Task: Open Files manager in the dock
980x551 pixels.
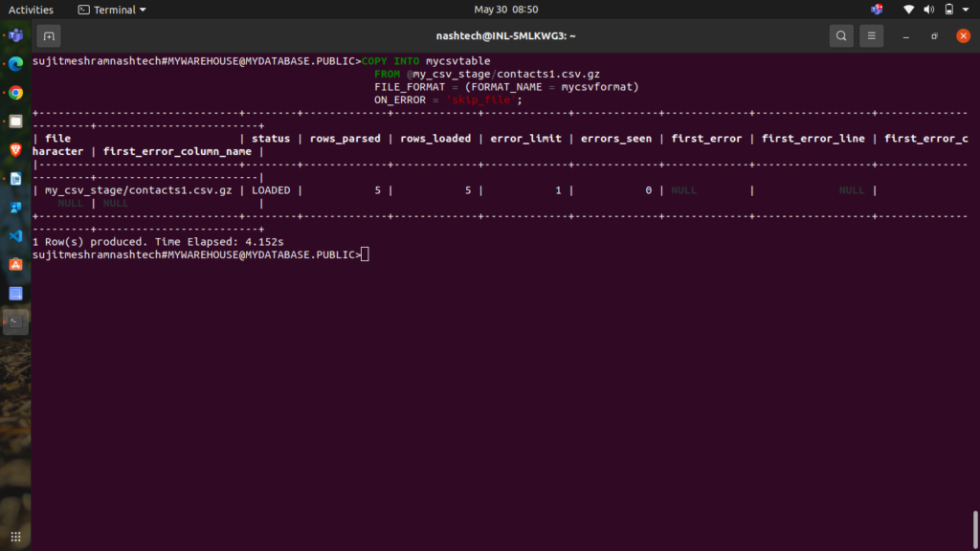Action: pyautogui.click(x=15, y=121)
